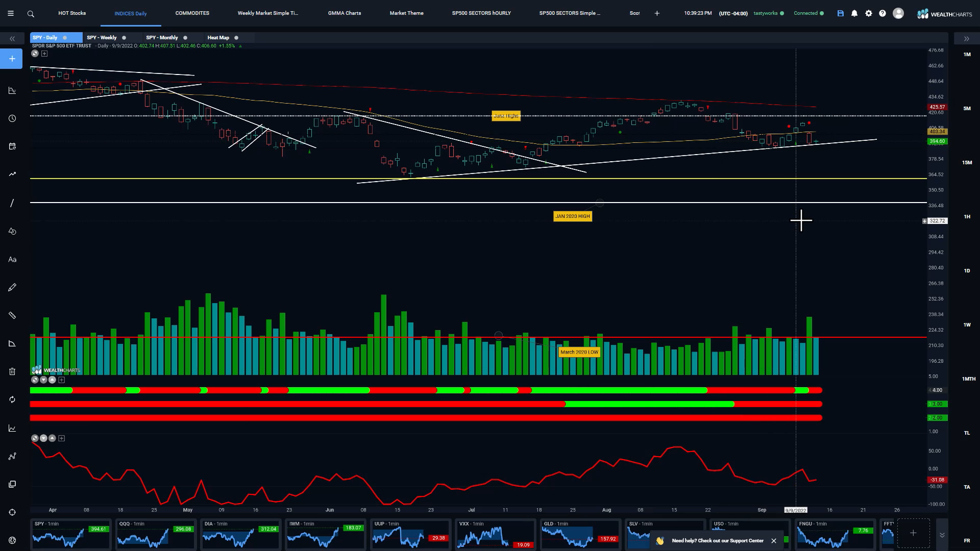Click the FR button in right panel

[967, 540]
